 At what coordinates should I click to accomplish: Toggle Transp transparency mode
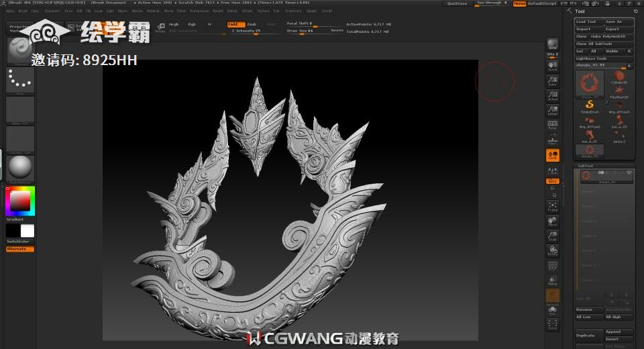click(x=552, y=281)
